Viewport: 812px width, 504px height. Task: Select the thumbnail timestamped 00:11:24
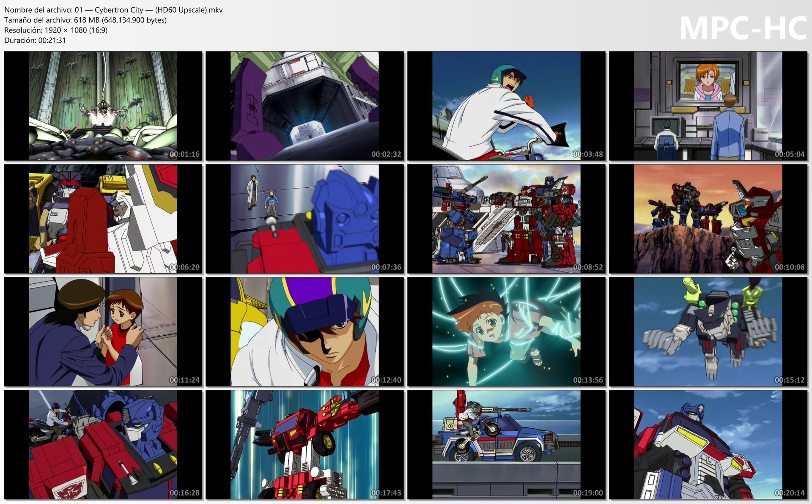[103, 331]
